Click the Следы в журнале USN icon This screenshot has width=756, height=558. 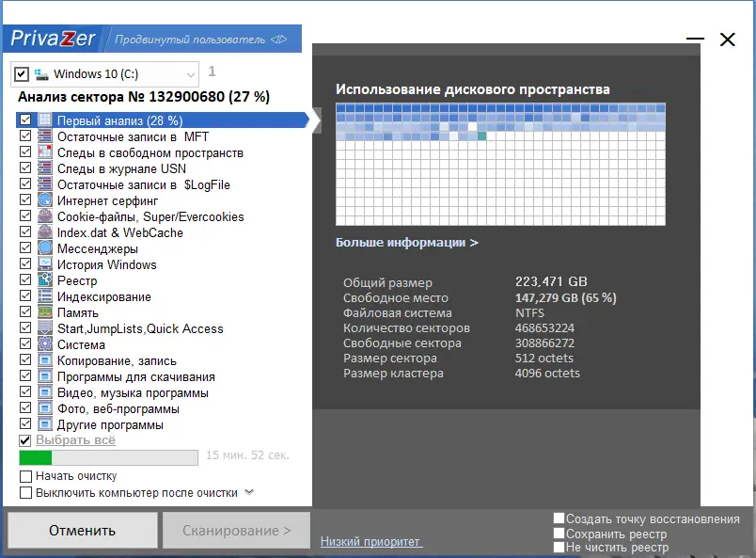point(45,168)
